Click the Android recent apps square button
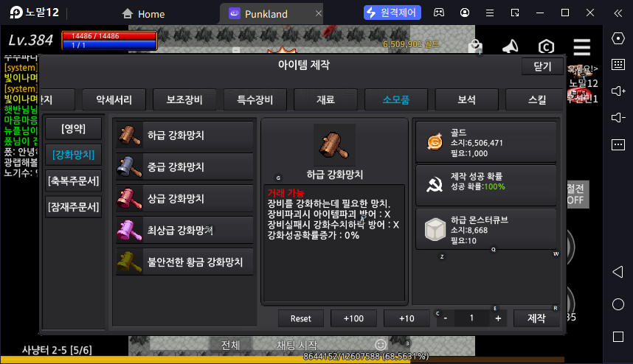The height and width of the screenshot is (364, 633). click(618, 337)
